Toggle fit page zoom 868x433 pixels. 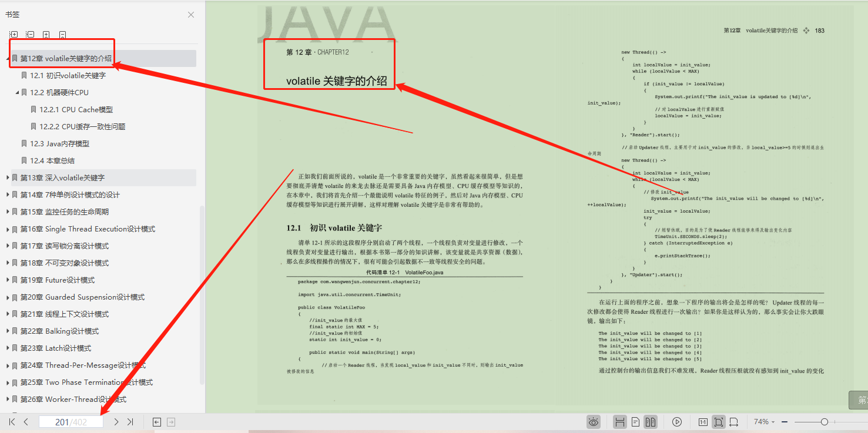pos(718,422)
